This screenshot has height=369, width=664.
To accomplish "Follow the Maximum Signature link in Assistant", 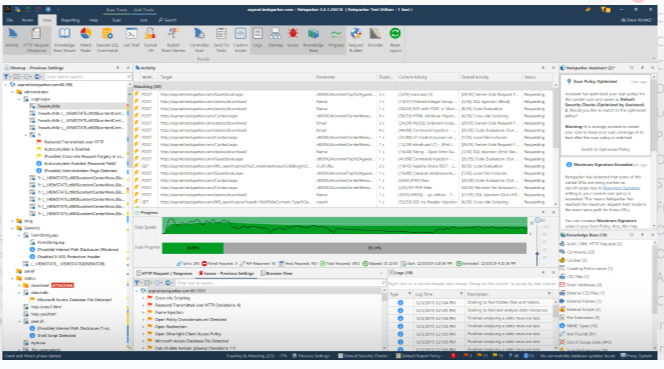I will pos(621,188).
